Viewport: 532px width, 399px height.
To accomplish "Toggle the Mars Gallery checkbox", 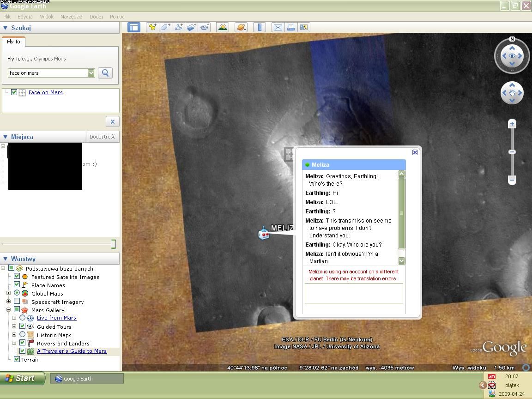I will [17, 309].
